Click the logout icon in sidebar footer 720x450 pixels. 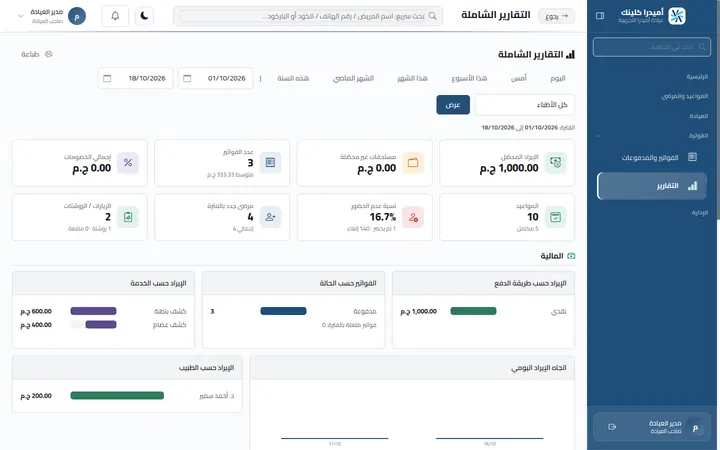pyautogui.click(x=612, y=427)
